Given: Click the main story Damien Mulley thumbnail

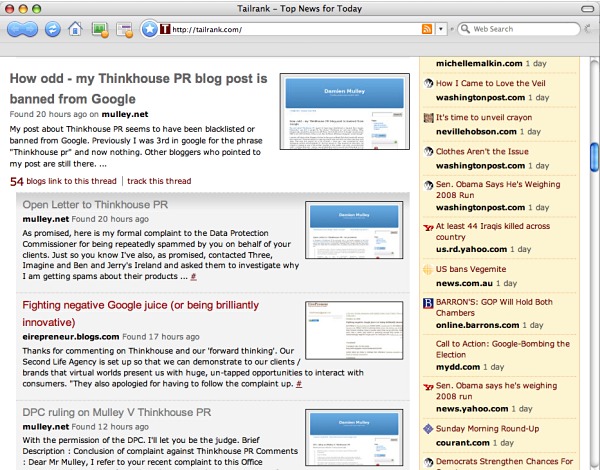Looking at the screenshot, I should coord(345,111).
